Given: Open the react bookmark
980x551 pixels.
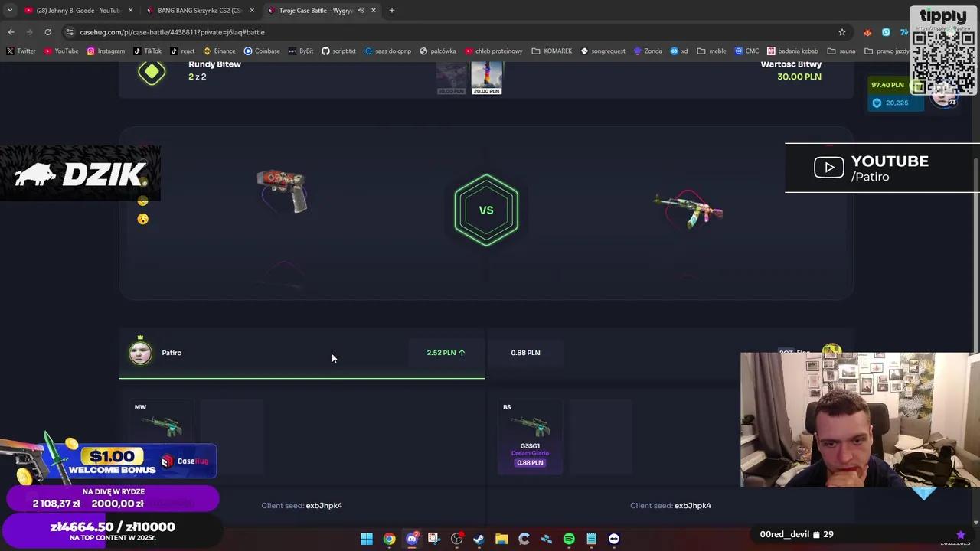Looking at the screenshot, I should 182,51.
